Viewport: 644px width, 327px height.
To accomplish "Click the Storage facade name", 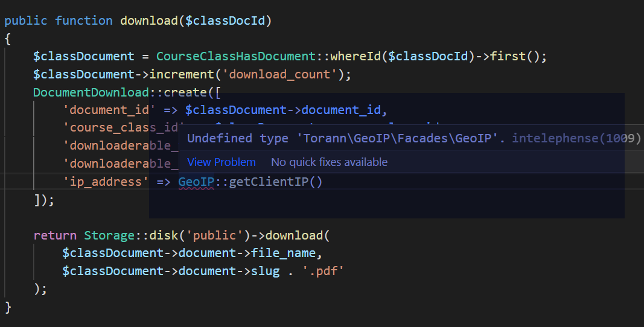I will 109,235.
